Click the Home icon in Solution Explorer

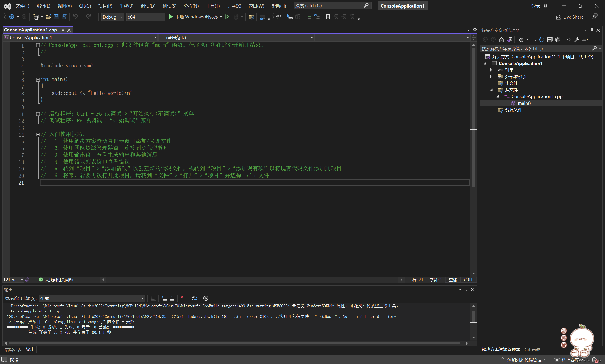502,39
